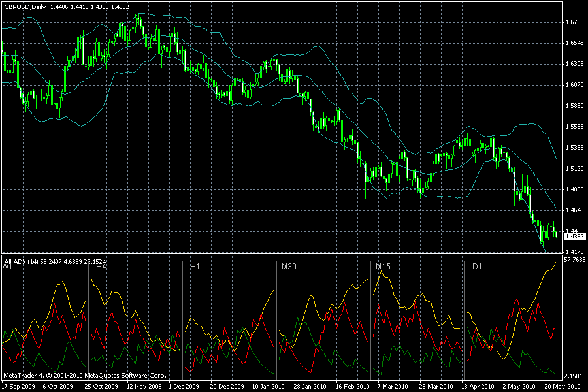Viewport: 588px width, 392px height.
Task: Click the 2 May 2010 date label
Action: pyautogui.click(x=519, y=386)
